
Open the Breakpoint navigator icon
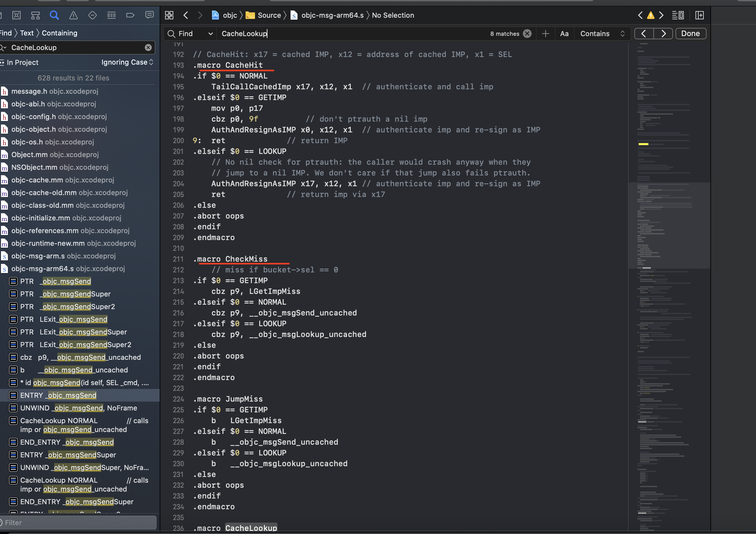131,15
